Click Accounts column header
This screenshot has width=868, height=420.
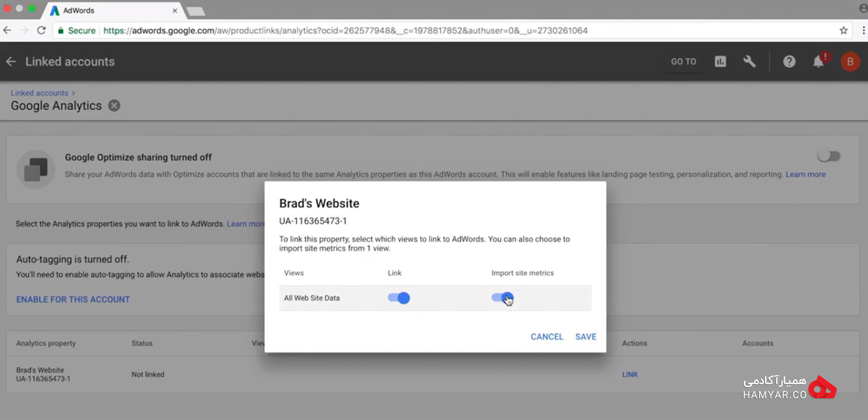tap(758, 343)
